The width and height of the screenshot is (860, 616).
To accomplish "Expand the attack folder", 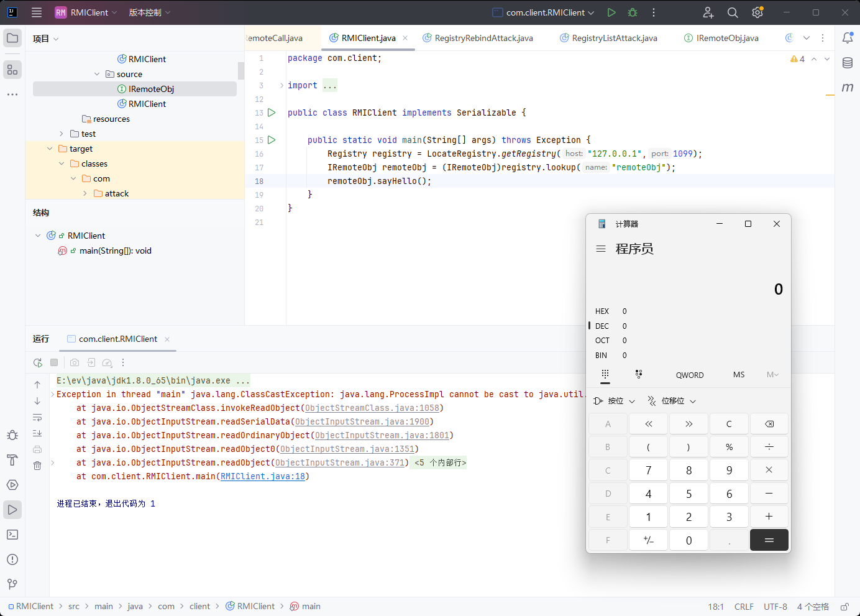I will tap(85, 193).
